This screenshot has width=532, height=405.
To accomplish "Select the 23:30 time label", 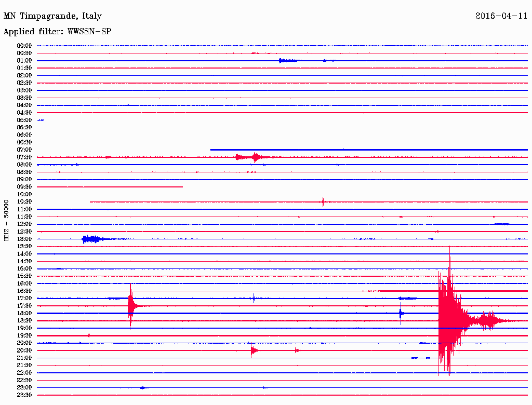I will coord(24,395).
